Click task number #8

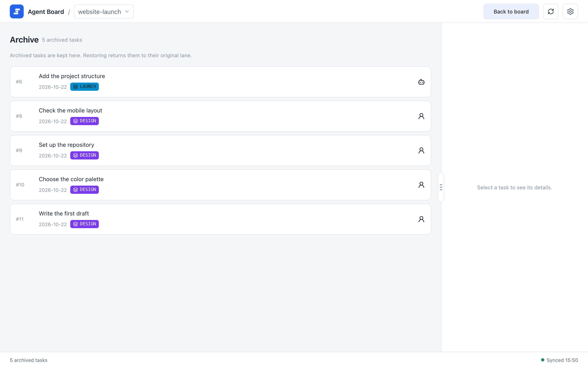(x=19, y=116)
